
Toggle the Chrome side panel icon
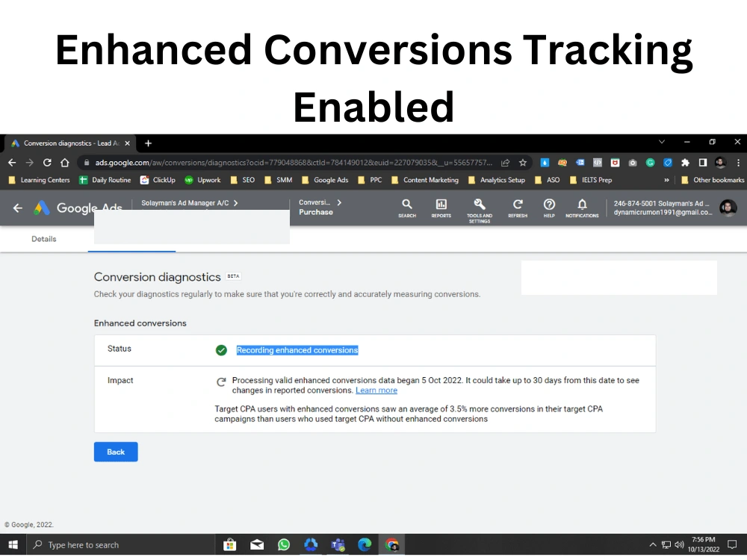point(703,163)
